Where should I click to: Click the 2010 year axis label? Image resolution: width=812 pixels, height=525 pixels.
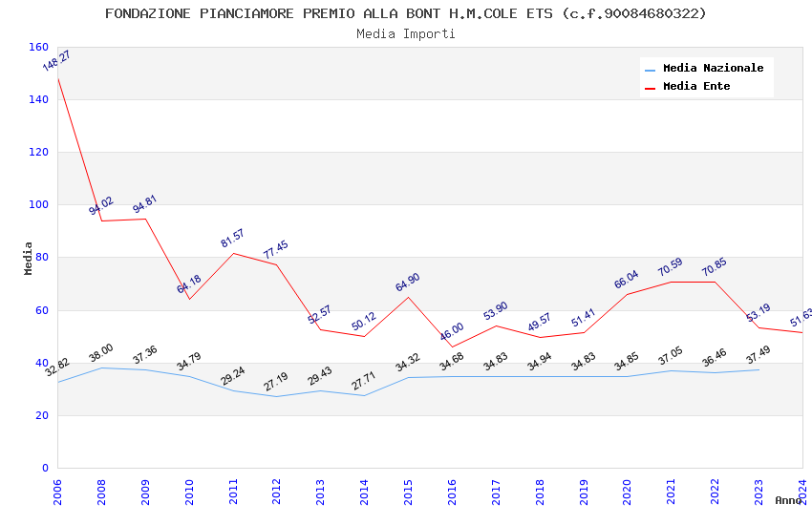pyautogui.click(x=189, y=492)
